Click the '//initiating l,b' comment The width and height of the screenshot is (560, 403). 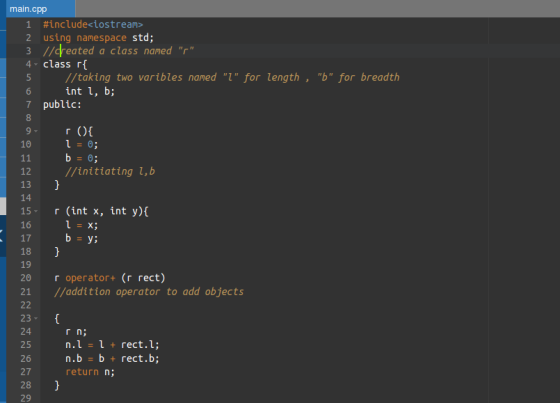click(x=110, y=171)
